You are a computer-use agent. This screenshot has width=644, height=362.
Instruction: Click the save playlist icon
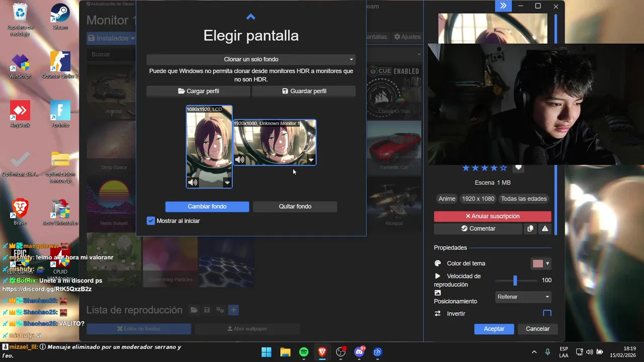coord(207,310)
